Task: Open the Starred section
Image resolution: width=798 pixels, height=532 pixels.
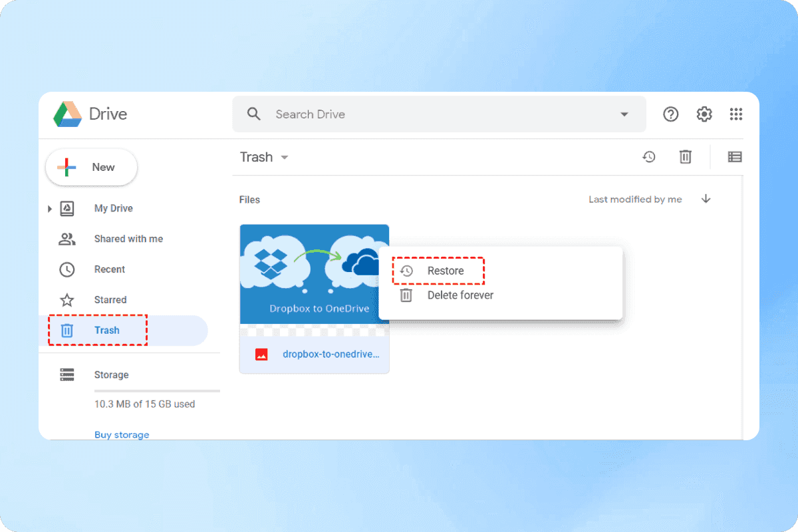Action: pos(110,300)
